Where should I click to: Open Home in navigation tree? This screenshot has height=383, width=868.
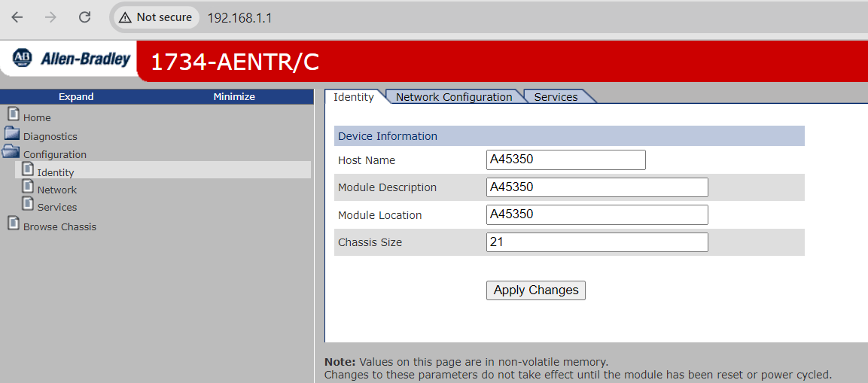click(37, 118)
